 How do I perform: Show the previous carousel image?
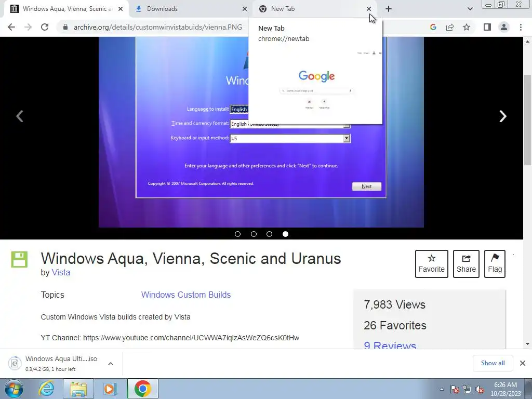[20, 116]
